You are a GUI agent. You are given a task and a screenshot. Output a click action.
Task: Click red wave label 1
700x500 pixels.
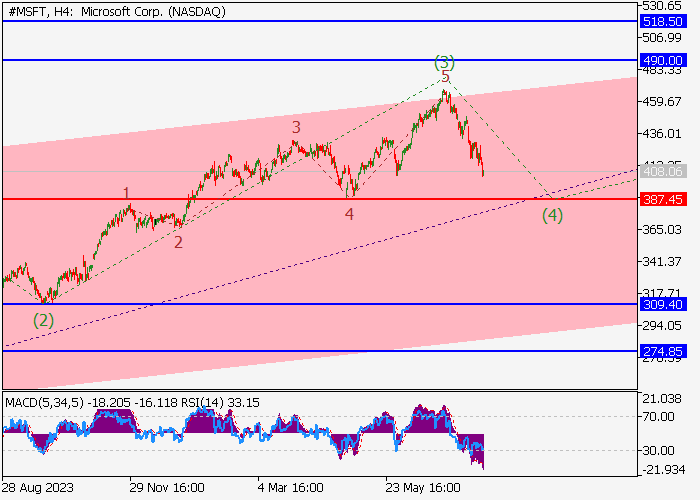(126, 193)
